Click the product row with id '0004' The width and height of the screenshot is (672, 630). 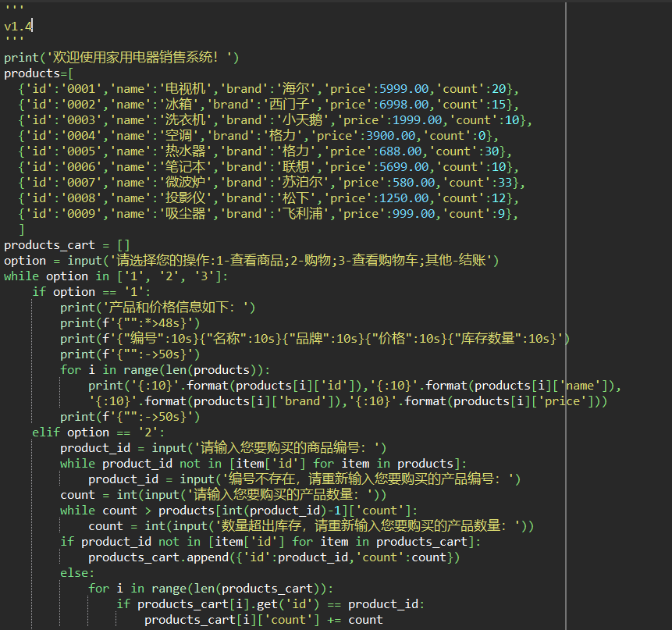click(258, 136)
